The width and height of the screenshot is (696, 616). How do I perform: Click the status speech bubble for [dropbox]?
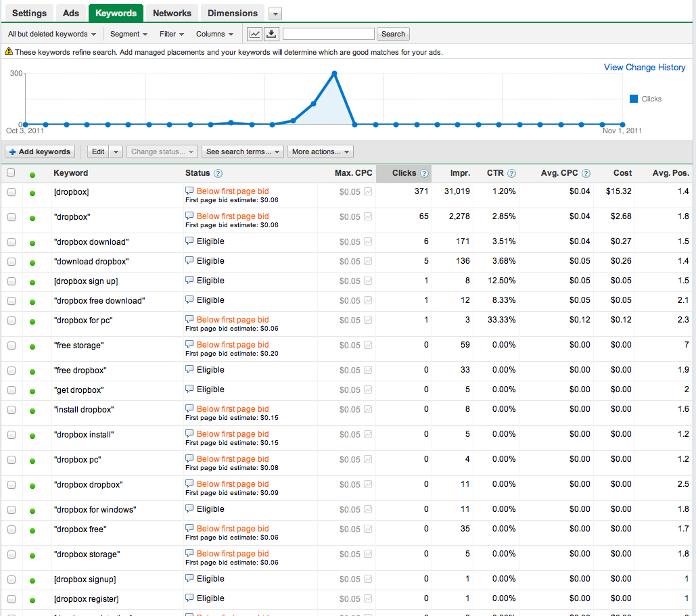[189, 191]
